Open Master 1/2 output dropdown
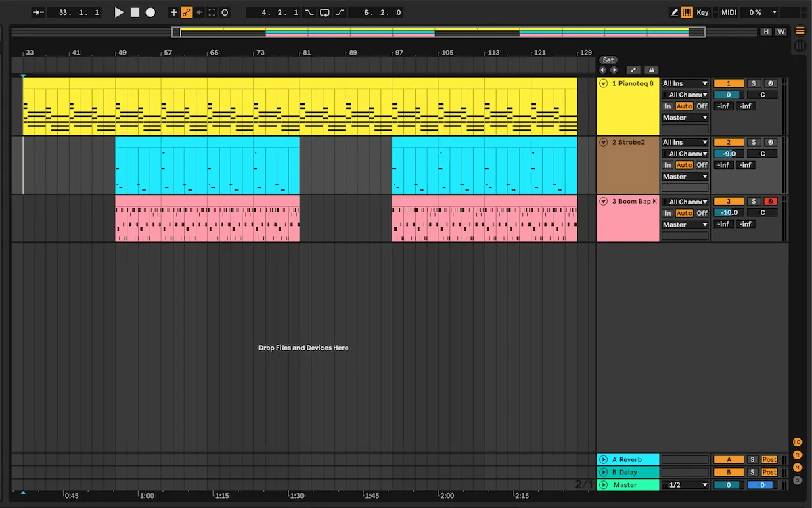812x508 pixels. (685, 485)
